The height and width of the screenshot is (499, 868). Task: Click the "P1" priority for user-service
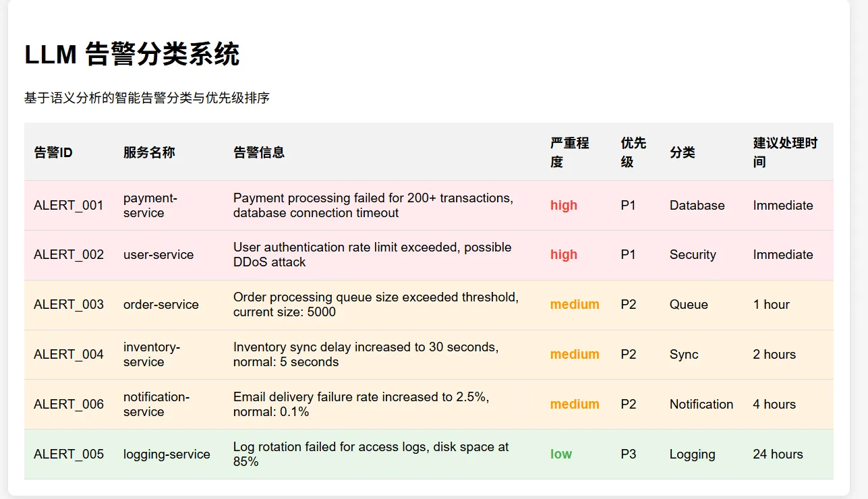(x=629, y=255)
